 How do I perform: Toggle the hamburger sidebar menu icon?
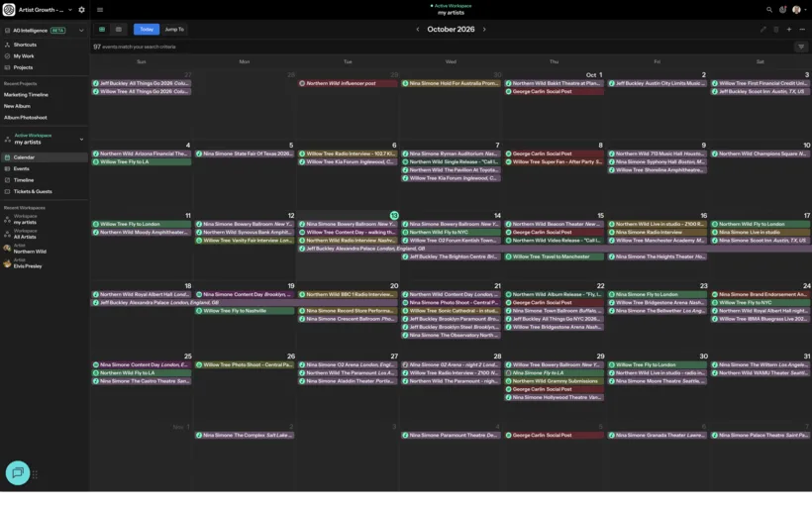pyautogui.click(x=100, y=10)
